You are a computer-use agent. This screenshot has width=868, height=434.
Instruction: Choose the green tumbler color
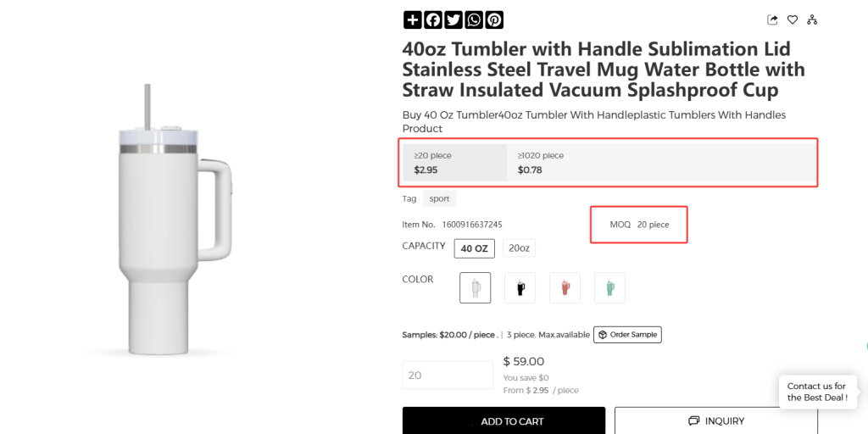[609, 288]
